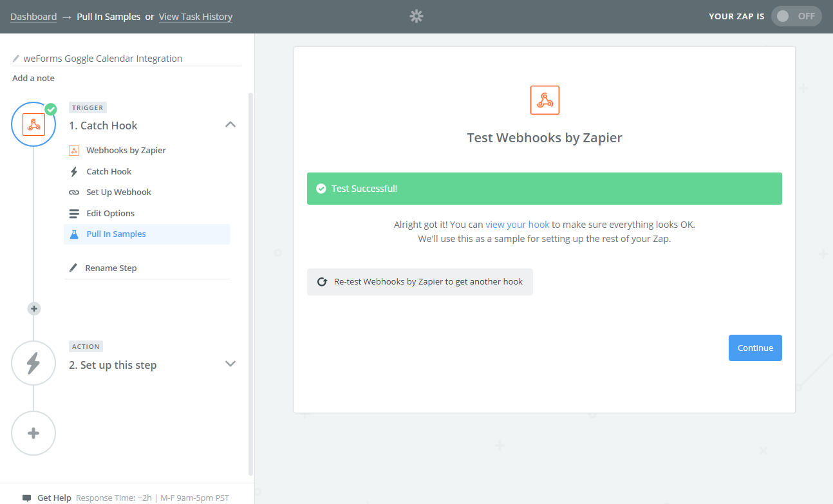Click Add a note
833x504 pixels.
coord(33,79)
